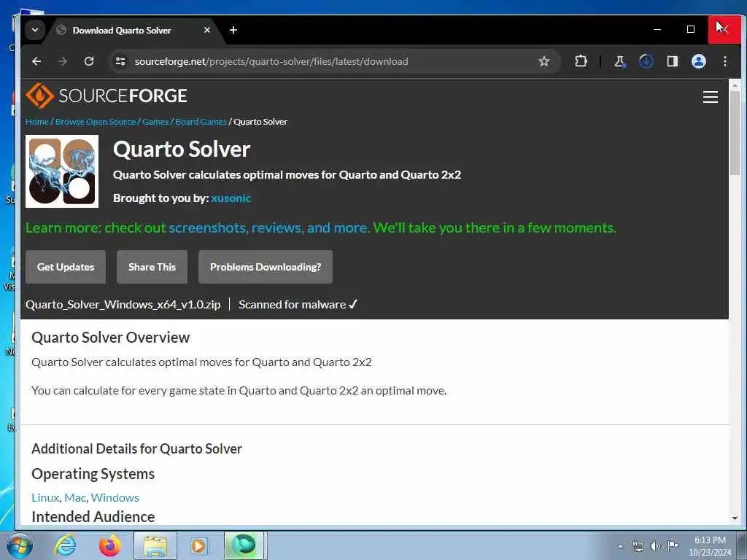Open Chrome's three-dot menu

coord(724,61)
